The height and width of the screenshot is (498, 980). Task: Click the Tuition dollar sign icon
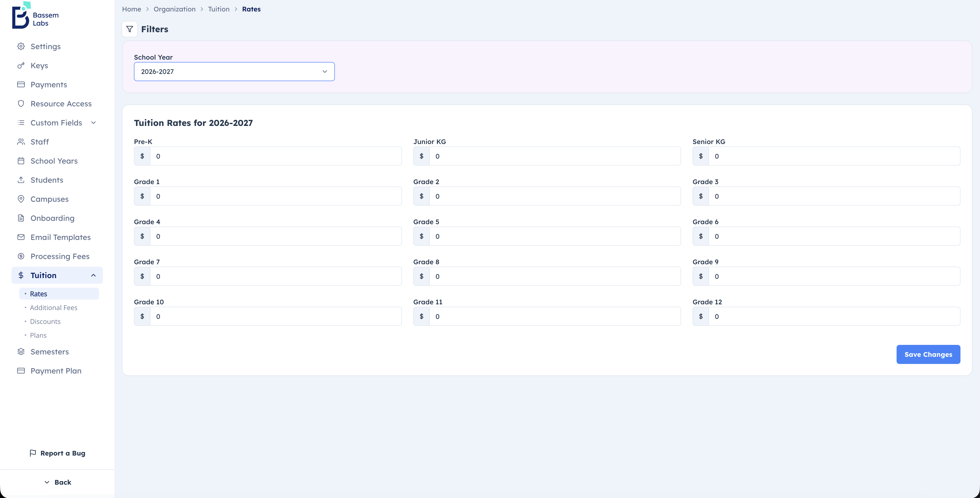[21, 275]
